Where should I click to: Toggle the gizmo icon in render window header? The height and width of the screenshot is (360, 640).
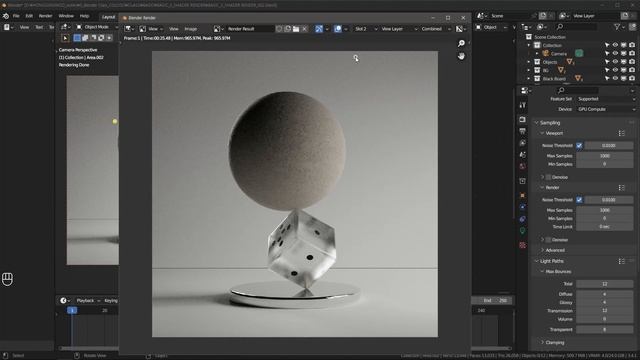(x=319, y=29)
